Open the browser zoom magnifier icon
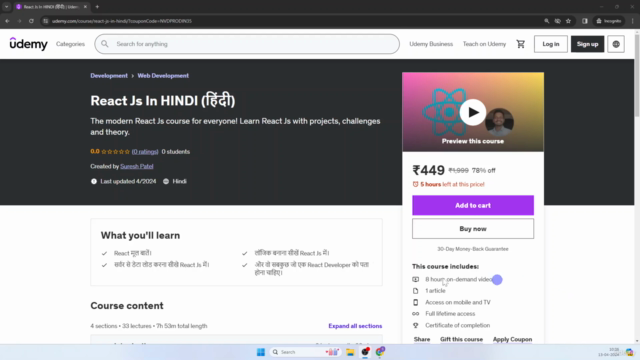The image size is (640, 360). coord(547,21)
